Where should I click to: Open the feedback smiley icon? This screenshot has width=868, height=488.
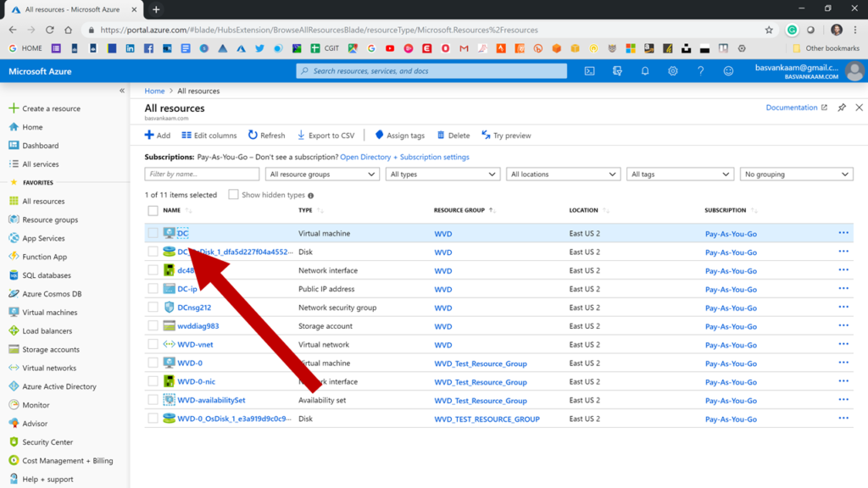tap(728, 71)
